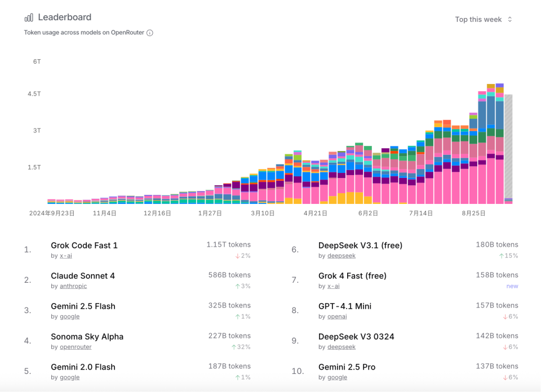
Task: Open the GPT-4.1 Mini model
Action: point(345,306)
